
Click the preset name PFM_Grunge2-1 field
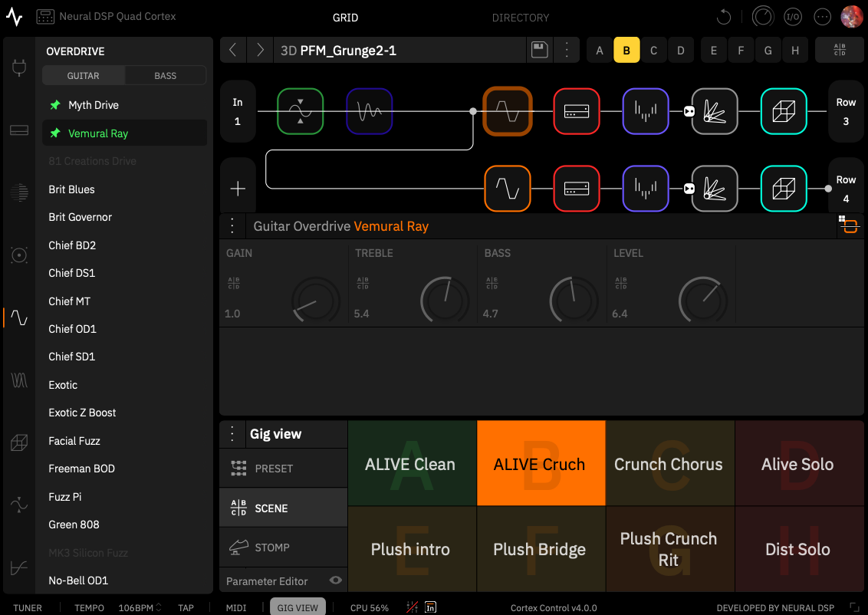click(x=399, y=51)
